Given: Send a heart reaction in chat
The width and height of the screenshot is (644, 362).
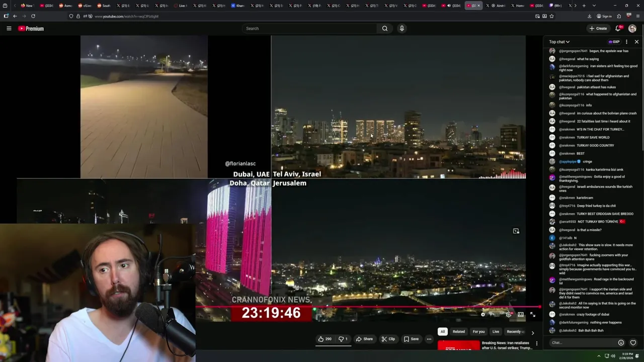Looking at the screenshot, I should coord(633,343).
